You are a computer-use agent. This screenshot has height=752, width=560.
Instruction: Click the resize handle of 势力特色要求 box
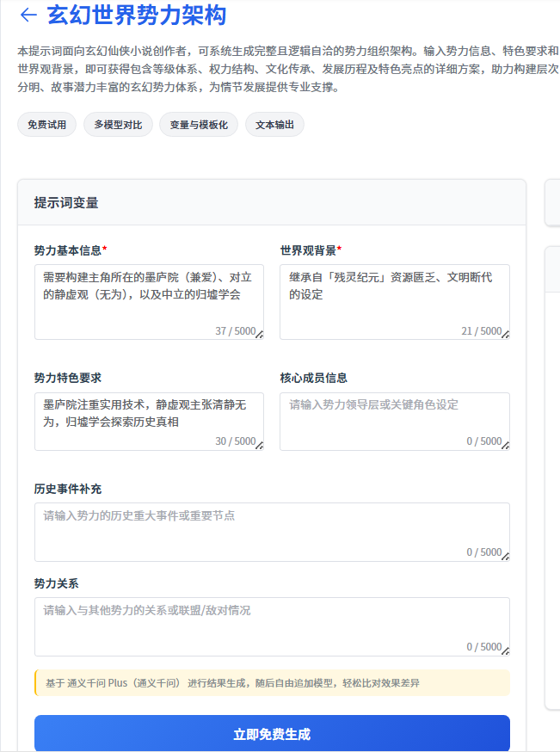(259, 445)
